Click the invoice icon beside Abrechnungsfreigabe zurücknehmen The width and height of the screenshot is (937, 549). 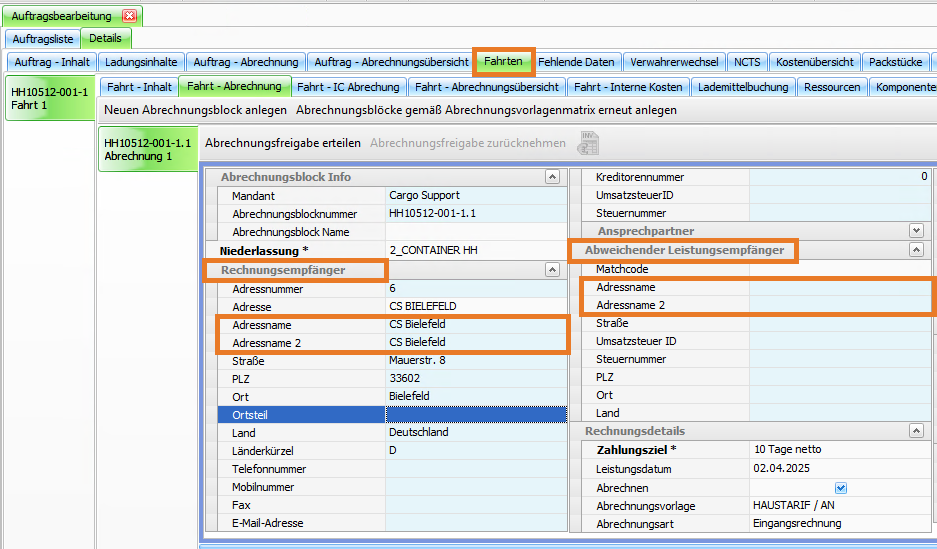(587, 143)
